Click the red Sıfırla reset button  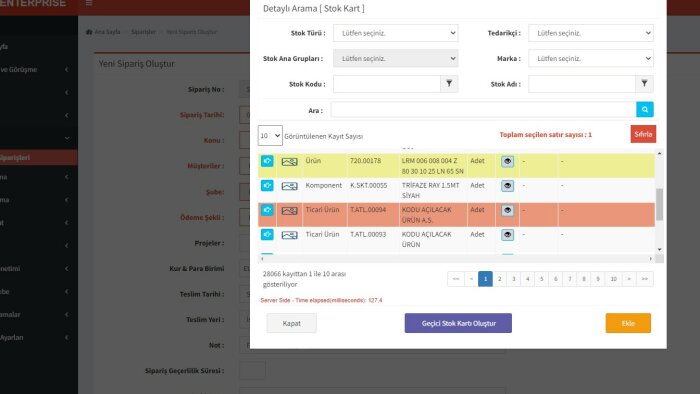pyautogui.click(x=643, y=134)
